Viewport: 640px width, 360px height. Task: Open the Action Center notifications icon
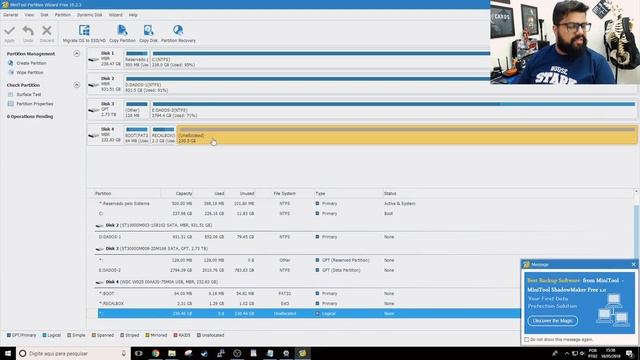coord(629,353)
